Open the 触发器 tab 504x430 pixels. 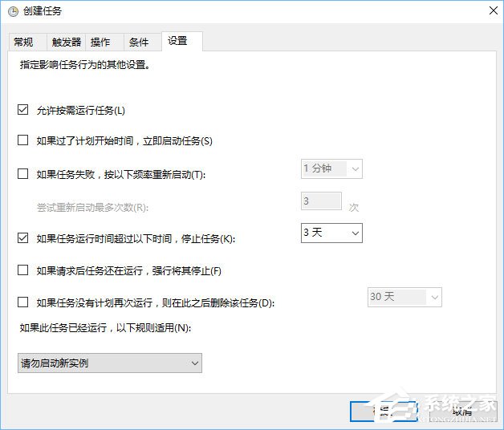coord(67,42)
